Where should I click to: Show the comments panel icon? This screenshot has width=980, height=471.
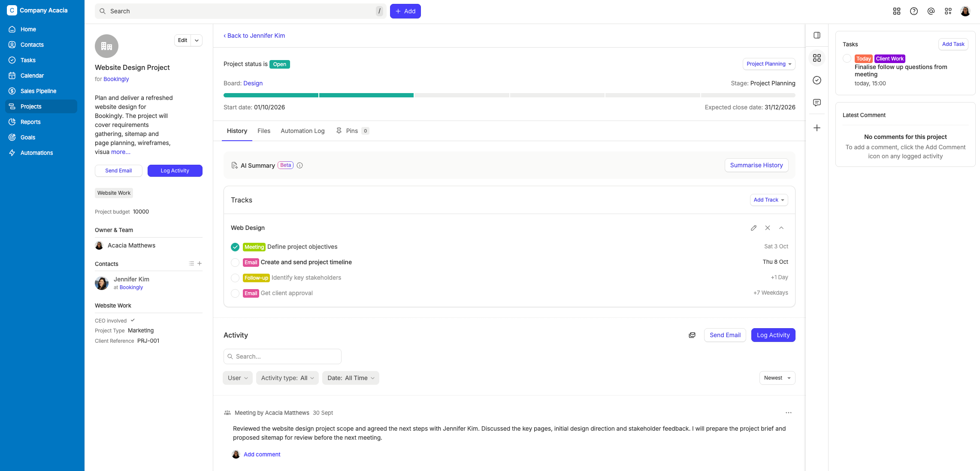[817, 103]
